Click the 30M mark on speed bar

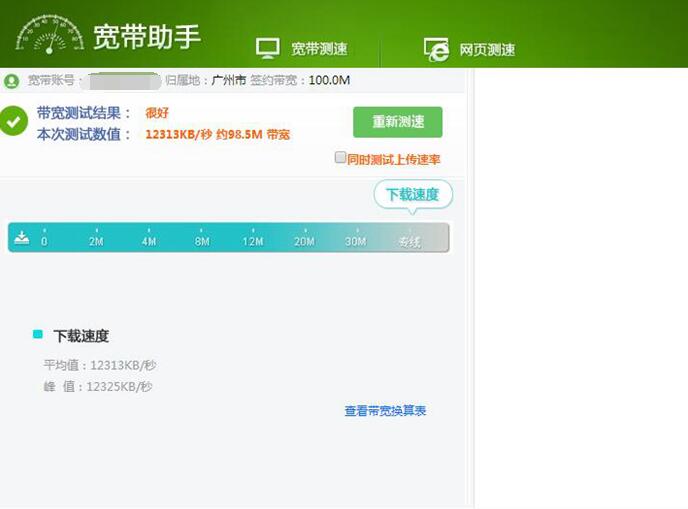pos(356,241)
